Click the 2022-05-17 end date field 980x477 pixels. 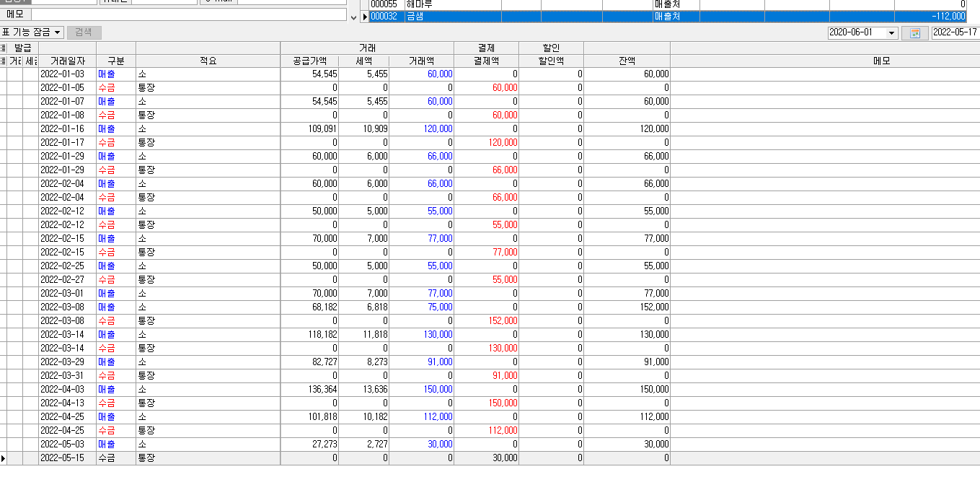pos(955,32)
